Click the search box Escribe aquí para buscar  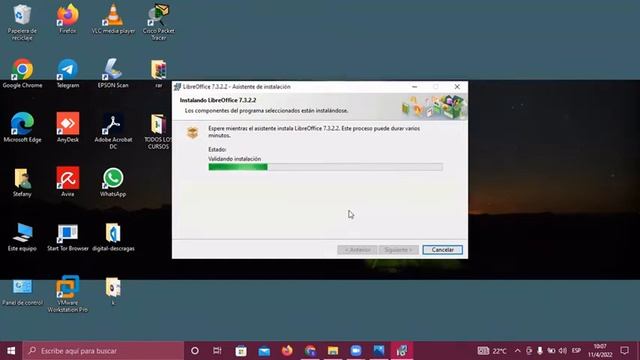click(x=103, y=351)
